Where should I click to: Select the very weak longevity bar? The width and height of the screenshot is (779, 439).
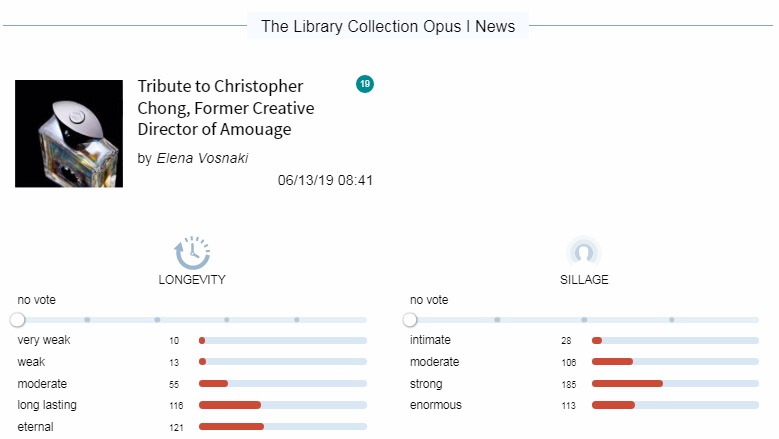pos(283,341)
